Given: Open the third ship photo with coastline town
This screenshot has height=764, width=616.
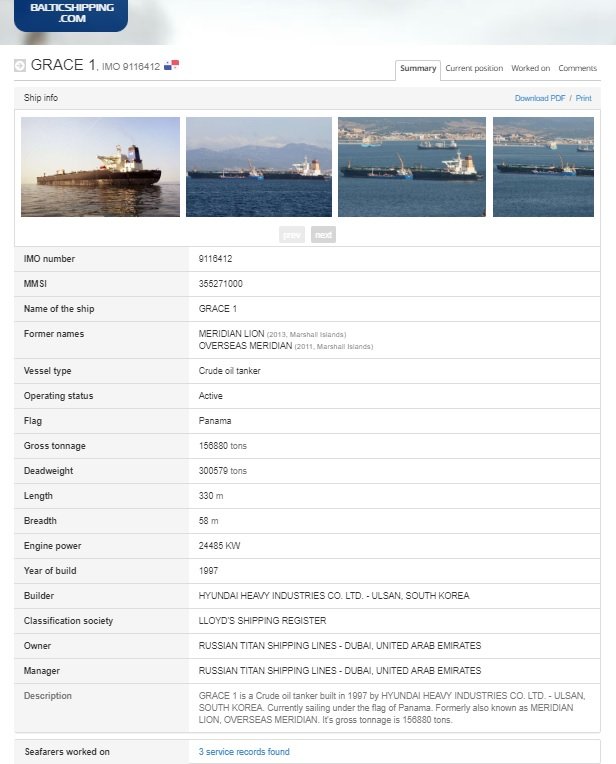Looking at the screenshot, I should click(412, 167).
